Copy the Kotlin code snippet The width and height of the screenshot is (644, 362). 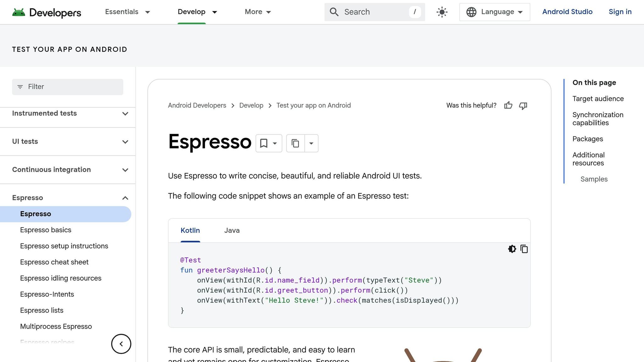pyautogui.click(x=524, y=249)
